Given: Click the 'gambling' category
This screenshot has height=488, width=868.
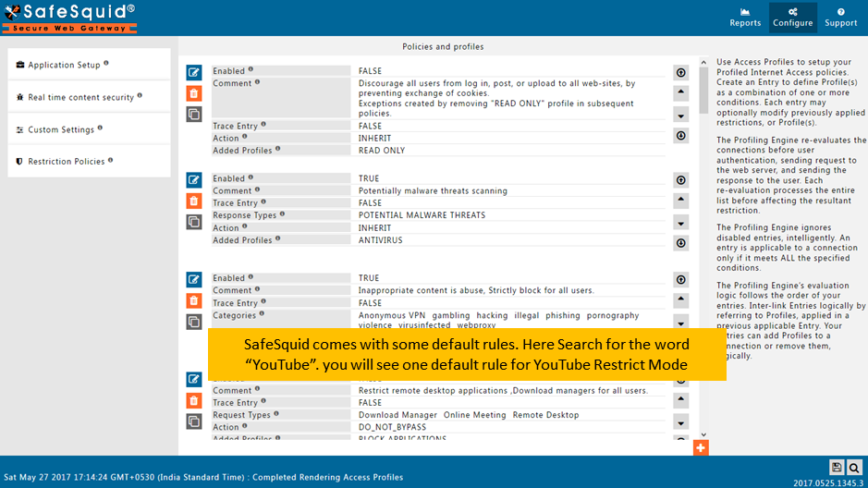Looking at the screenshot, I should (450, 315).
